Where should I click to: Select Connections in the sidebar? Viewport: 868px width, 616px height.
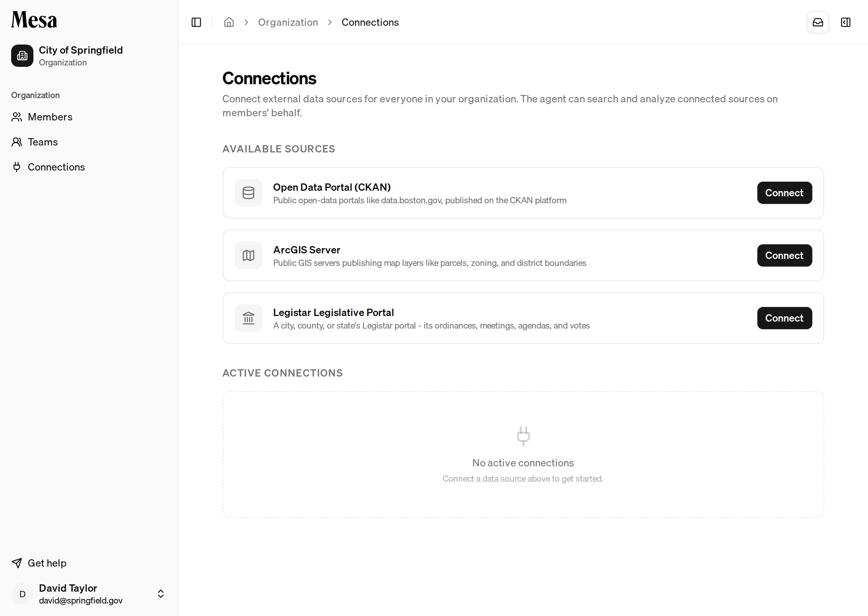[56, 167]
